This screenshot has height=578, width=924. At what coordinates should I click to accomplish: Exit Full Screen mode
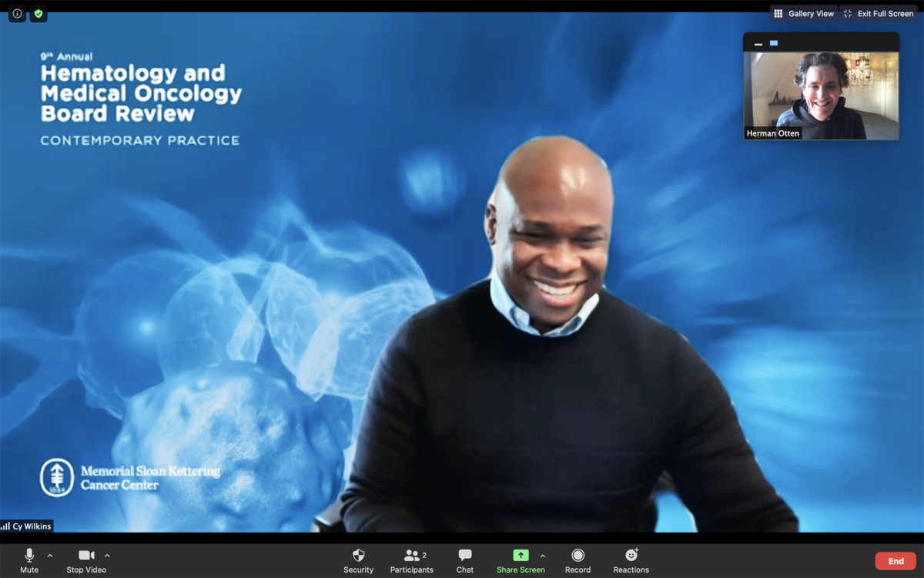click(x=879, y=14)
